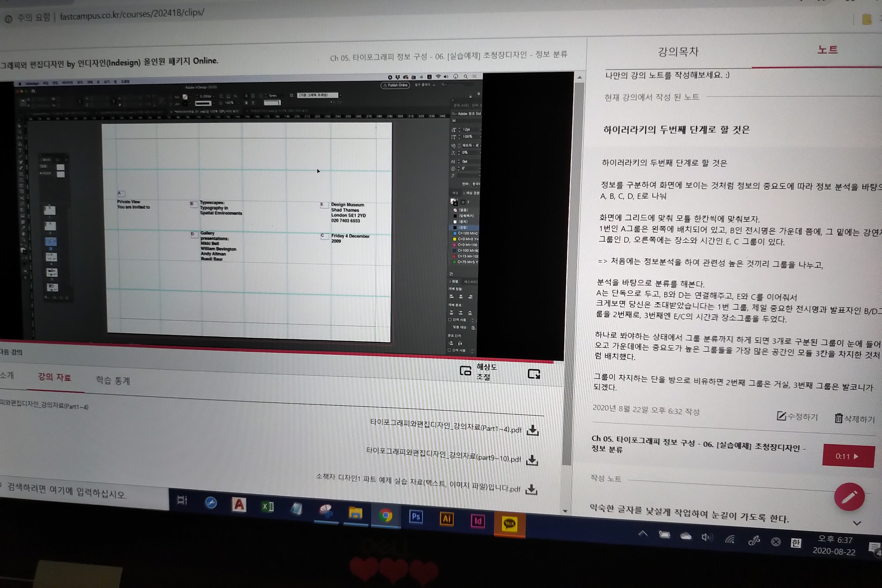The image size is (882, 588).
Task: Click the site info icon before 주의 요함
Action: [x=9, y=19]
